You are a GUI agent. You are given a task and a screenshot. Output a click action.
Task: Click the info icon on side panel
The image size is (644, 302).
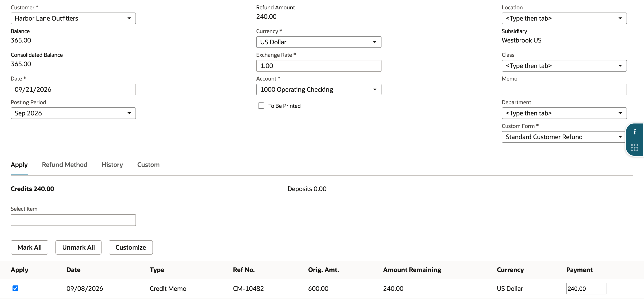[635, 132]
